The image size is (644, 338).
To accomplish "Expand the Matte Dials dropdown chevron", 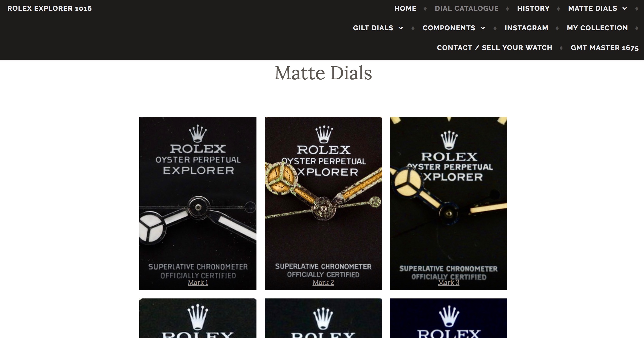I will pos(624,8).
